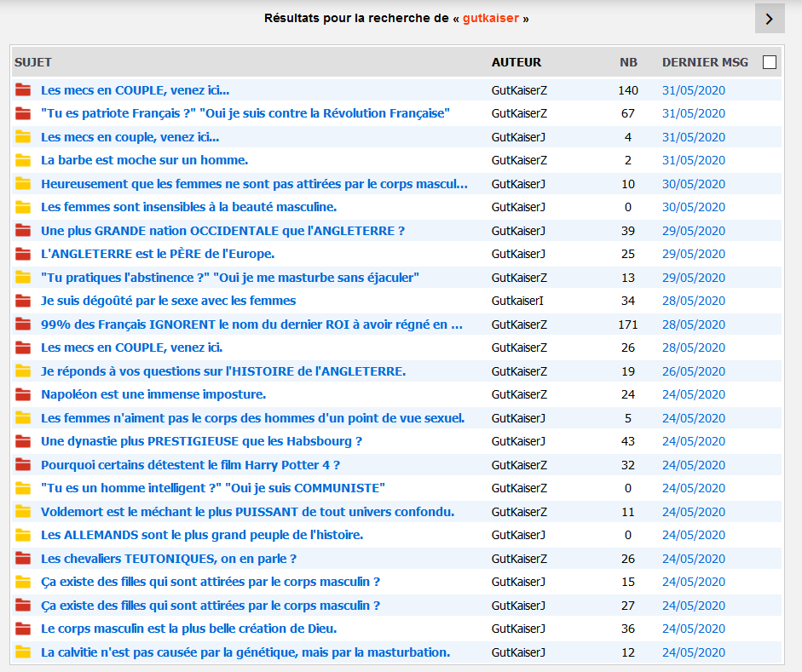Click the yellow folder icon beside "HISTOIRE de l'ANGLETERRE"
The width and height of the screenshot is (802, 672).
point(23,371)
